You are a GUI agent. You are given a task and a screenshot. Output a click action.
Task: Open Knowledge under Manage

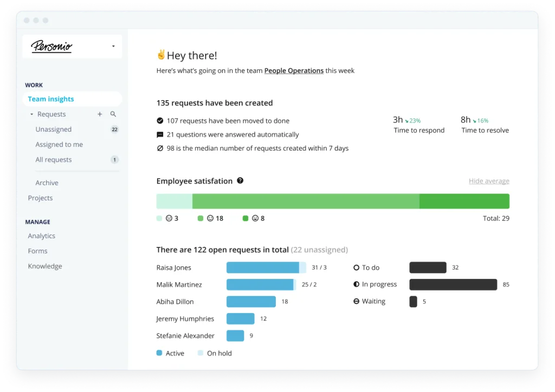[x=45, y=266]
